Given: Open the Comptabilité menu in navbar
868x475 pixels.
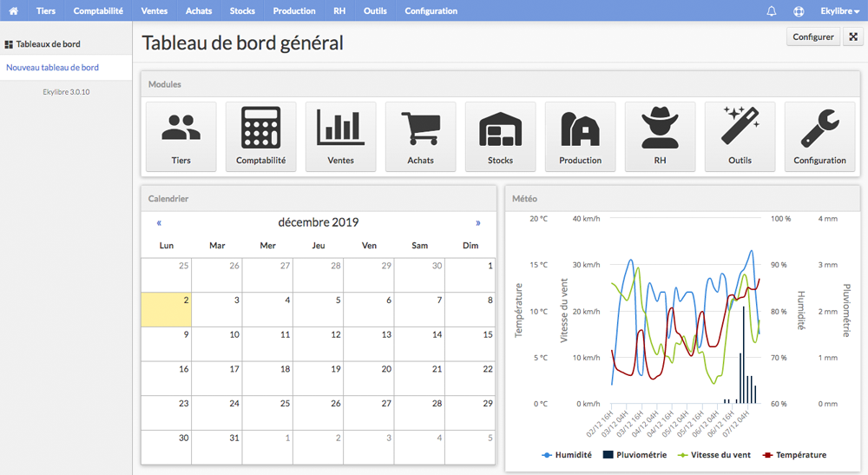Looking at the screenshot, I should coord(98,10).
